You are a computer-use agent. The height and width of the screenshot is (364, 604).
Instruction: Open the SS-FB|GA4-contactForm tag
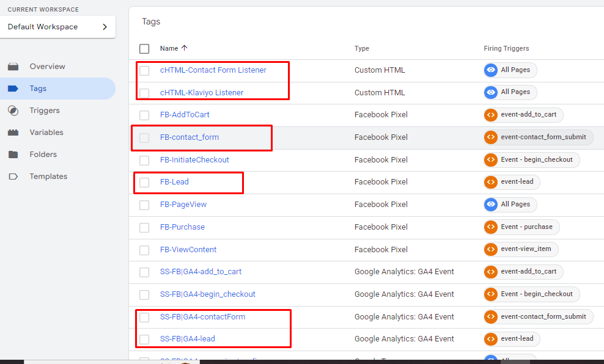202,316
